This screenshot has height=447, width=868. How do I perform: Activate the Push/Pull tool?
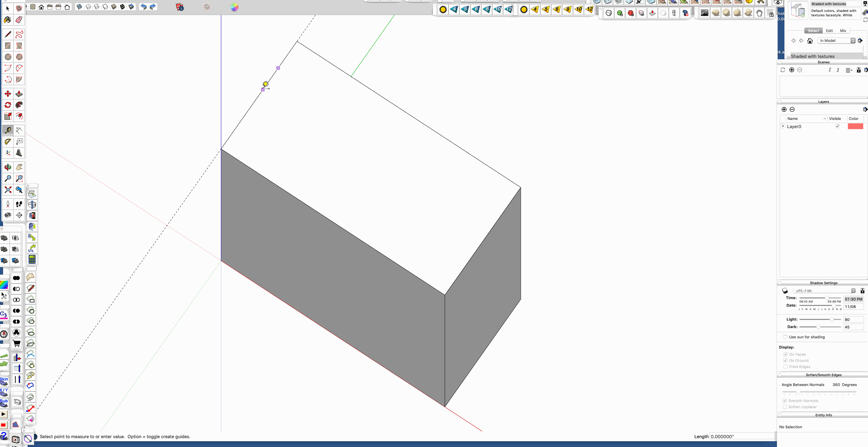coord(19,94)
